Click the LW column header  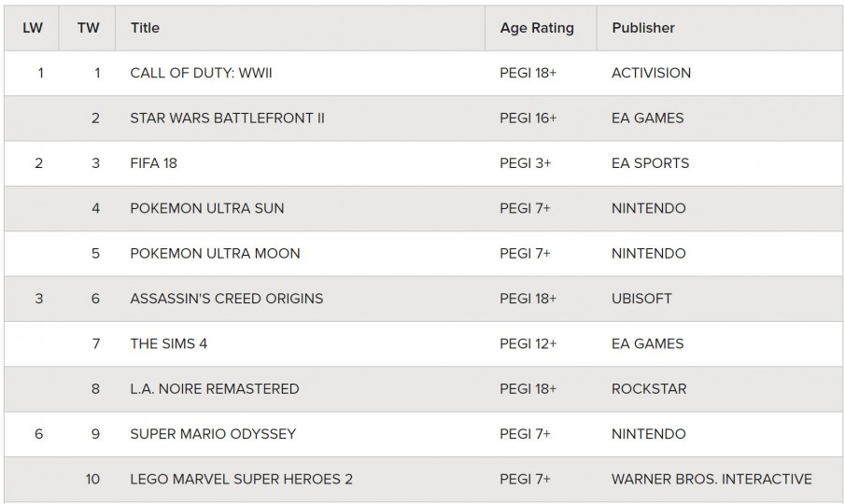pos(33,28)
